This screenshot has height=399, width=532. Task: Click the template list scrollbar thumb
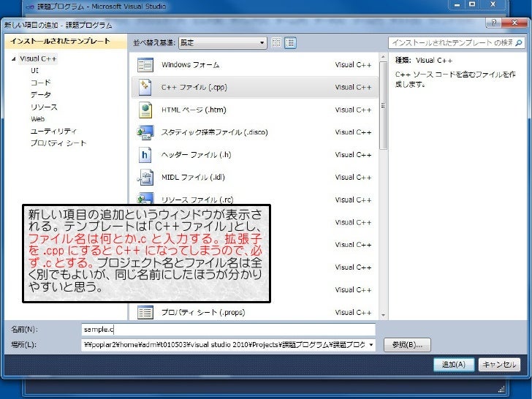(x=383, y=105)
